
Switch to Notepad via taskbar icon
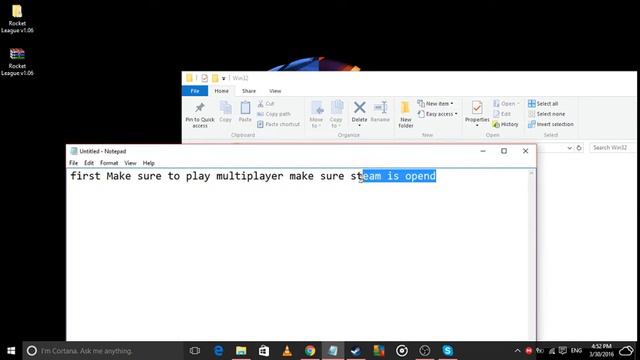333,351
